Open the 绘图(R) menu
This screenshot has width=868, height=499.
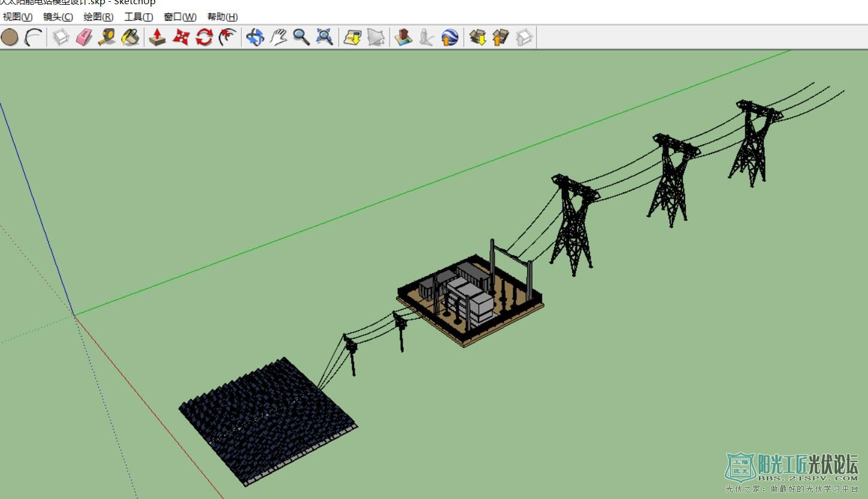98,17
